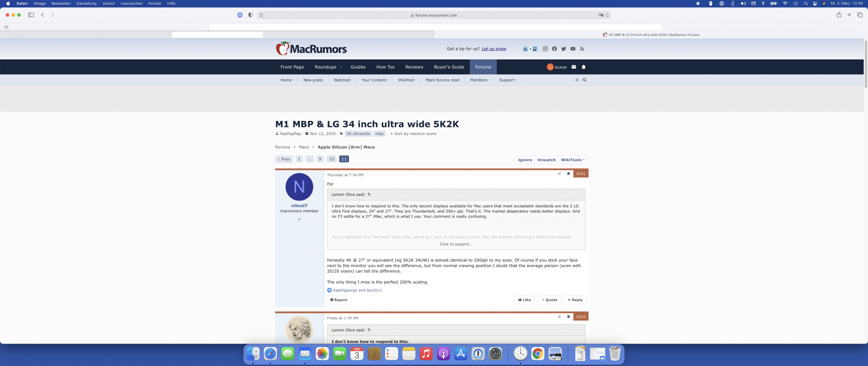Toggle Ignore for this thread

point(525,160)
